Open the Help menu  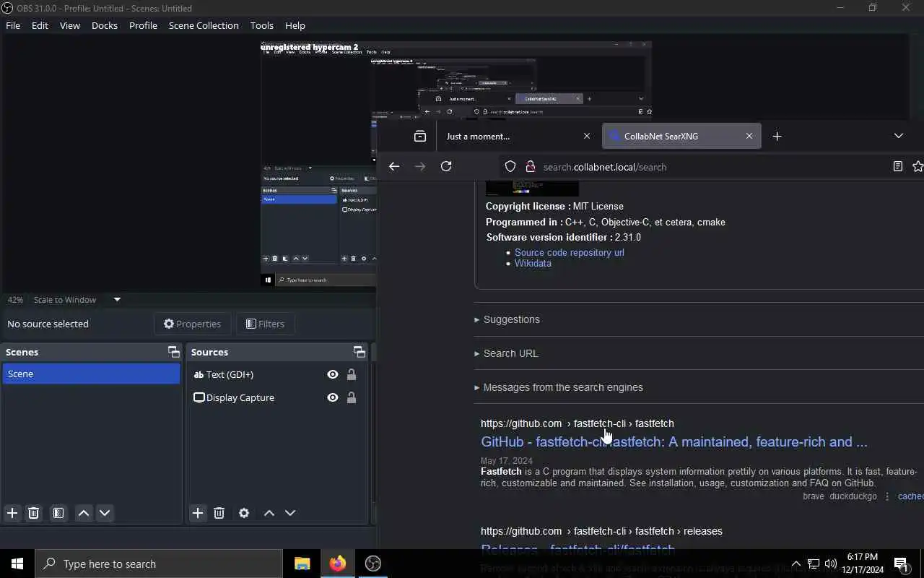[x=295, y=25]
